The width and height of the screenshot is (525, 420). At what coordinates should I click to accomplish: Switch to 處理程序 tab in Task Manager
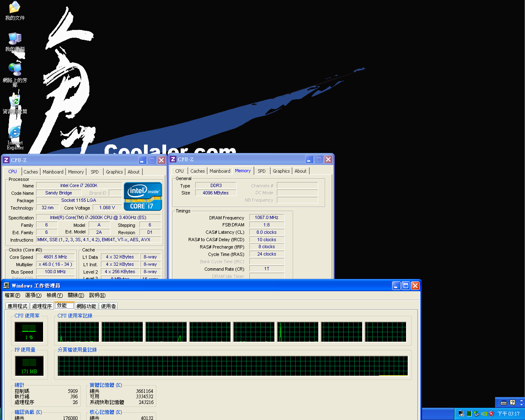click(42, 306)
